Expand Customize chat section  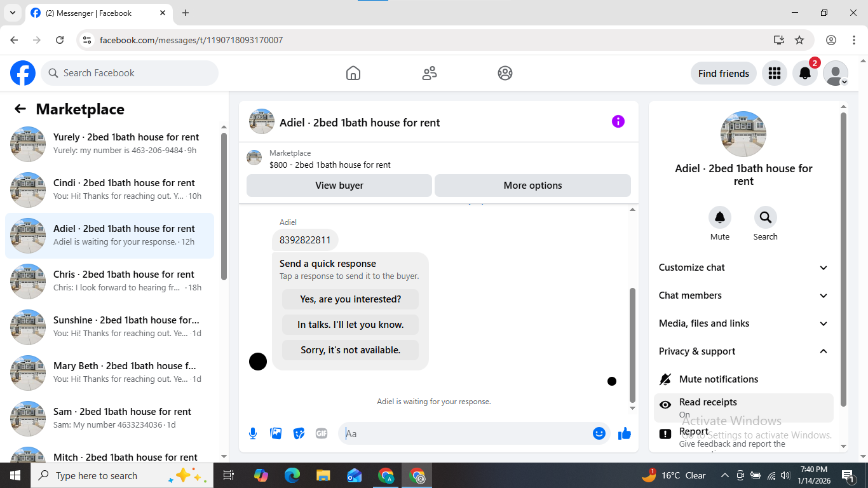coord(743,268)
